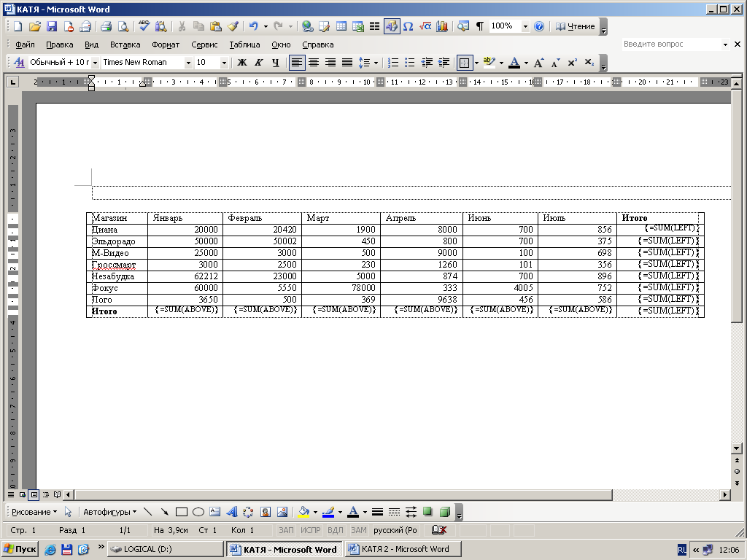747x560 pixels.
Task: Run the spelling and grammar check
Action: click(144, 27)
